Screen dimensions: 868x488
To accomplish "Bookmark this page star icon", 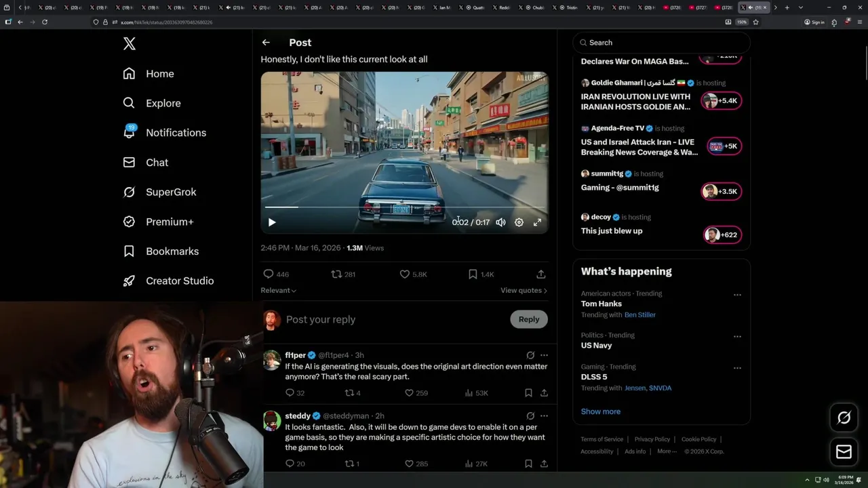I will click(x=755, y=22).
